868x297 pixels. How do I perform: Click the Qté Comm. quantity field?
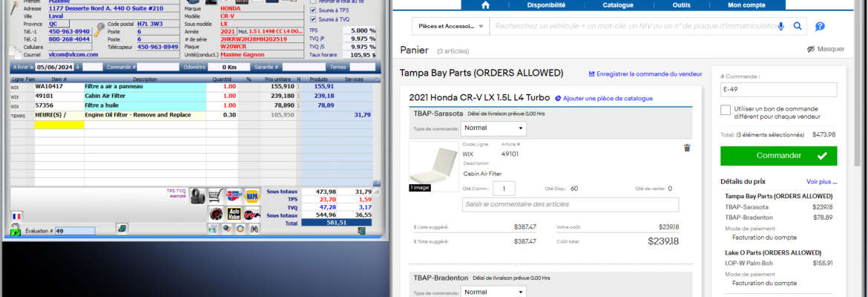504,189
